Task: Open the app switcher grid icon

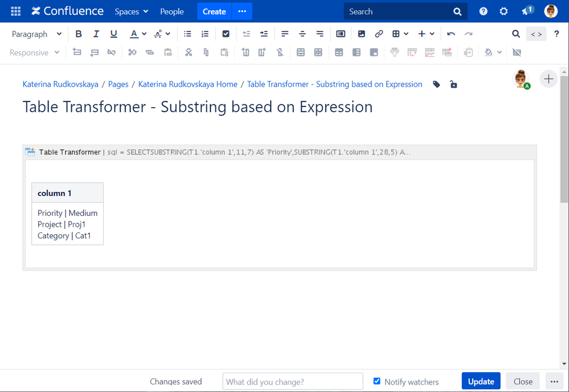Action: (x=15, y=11)
